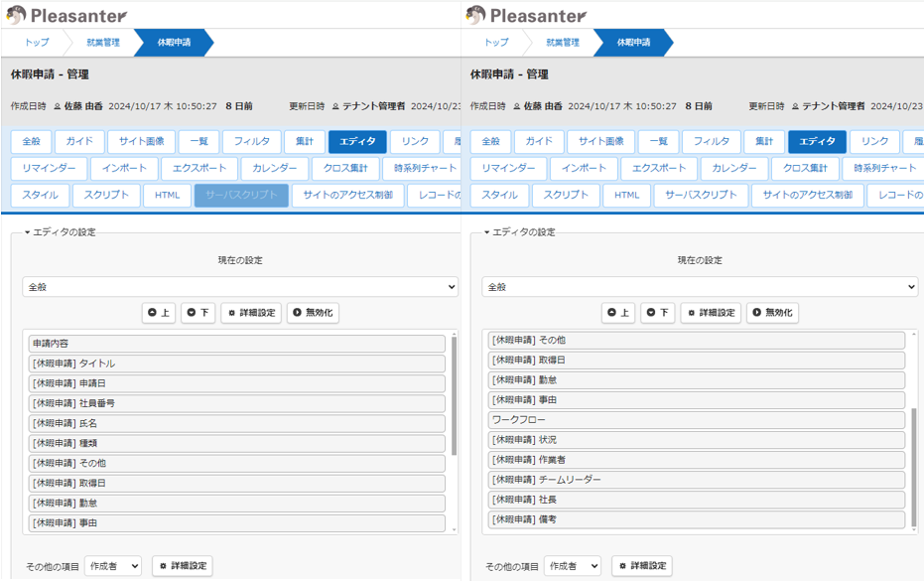Viewport: 924px width, 582px height.
Task: Go to 就業管理 breadcrumb in left pane
Action: click(102, 43)
